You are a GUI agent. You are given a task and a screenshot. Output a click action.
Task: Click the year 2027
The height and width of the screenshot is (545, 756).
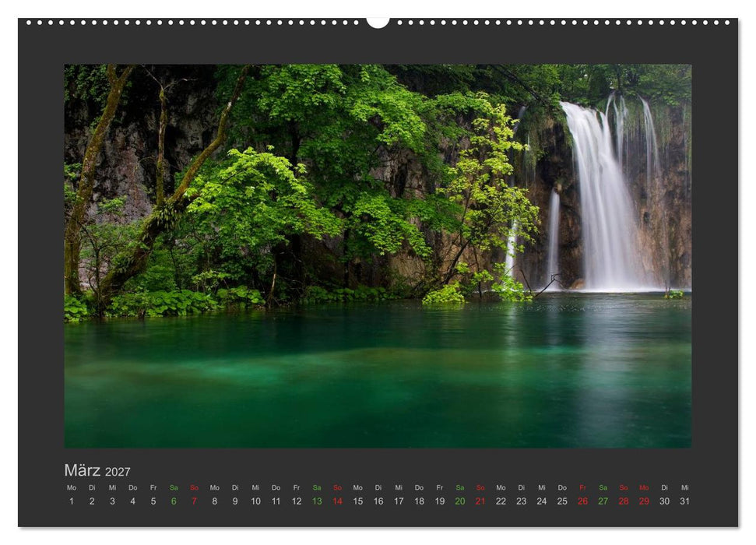point(118,472)
